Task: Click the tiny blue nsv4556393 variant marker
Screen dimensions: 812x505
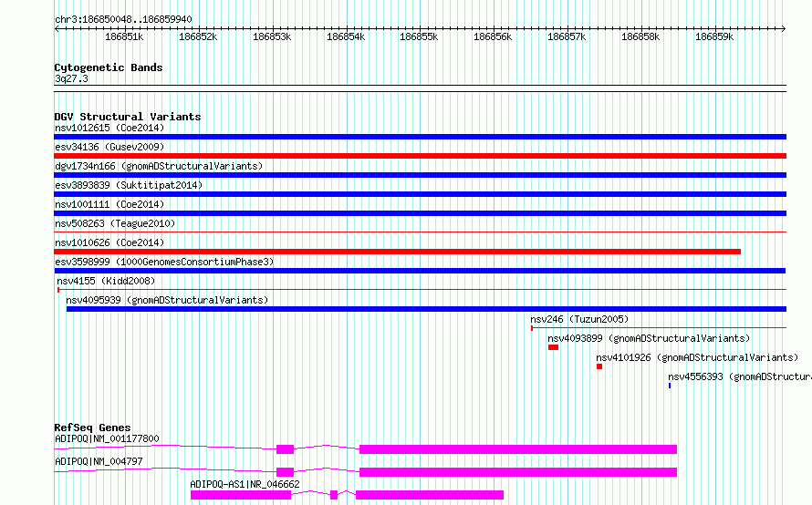Action: (670, 386)
